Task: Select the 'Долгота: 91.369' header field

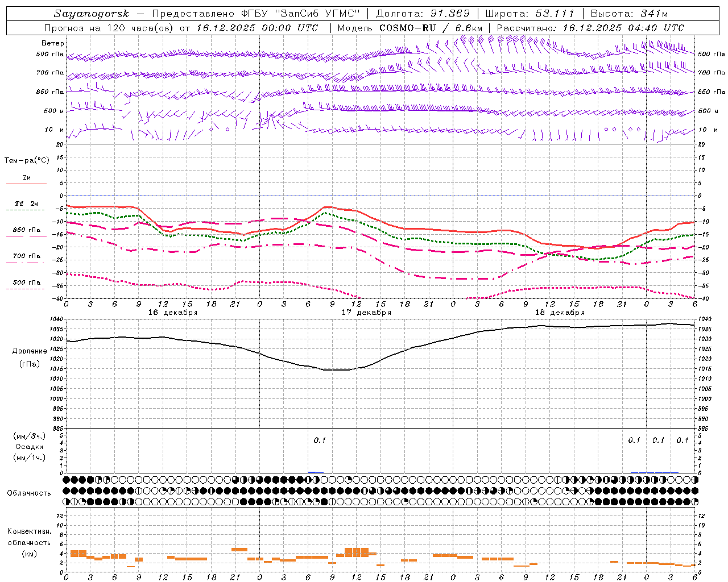Action: click(x=423, y=14)
